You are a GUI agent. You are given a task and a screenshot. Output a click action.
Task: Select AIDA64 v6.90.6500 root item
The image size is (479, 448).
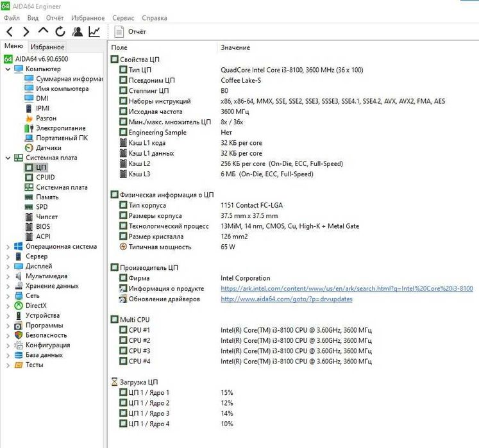36,59
